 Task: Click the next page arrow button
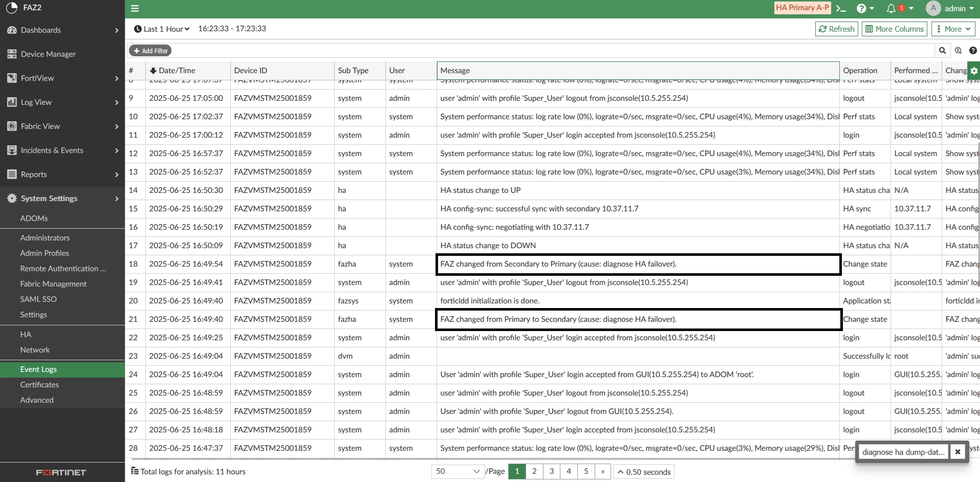[603, 471]
